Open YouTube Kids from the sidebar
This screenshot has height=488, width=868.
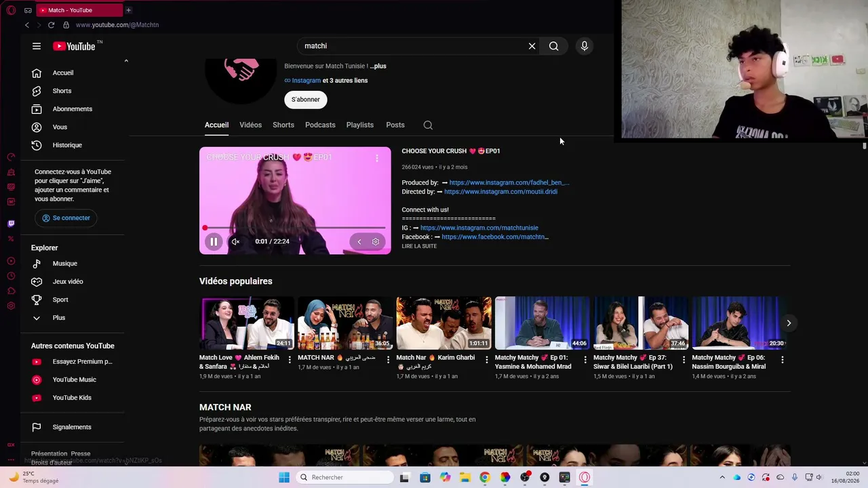73,398
